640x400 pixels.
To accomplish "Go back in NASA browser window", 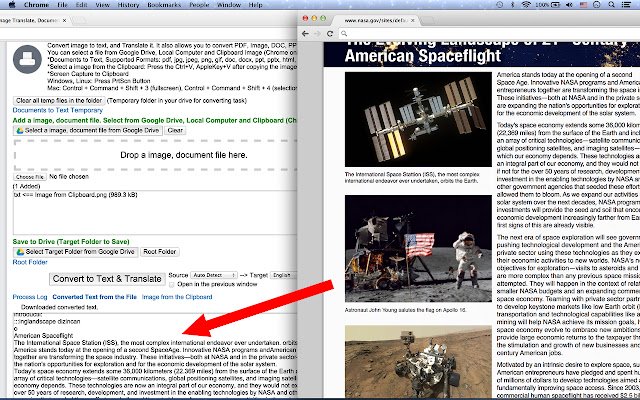I will tap(305, 33).
